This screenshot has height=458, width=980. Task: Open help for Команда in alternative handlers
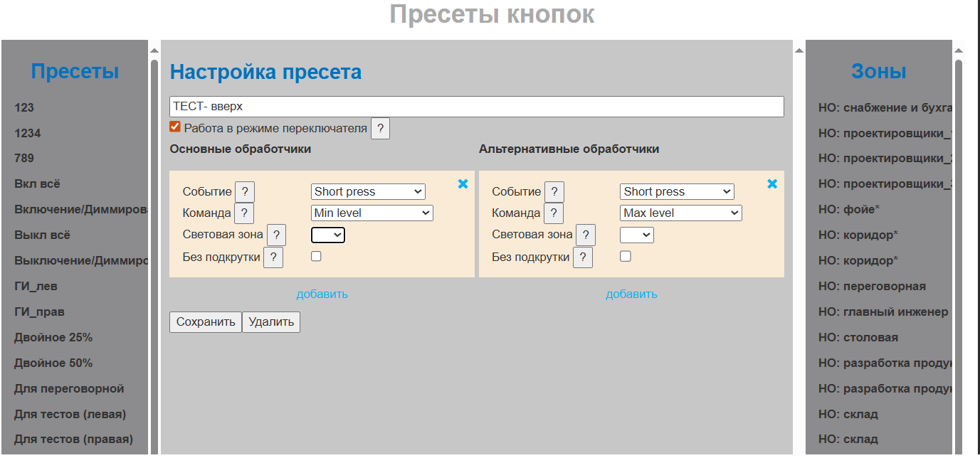point(553,213)
